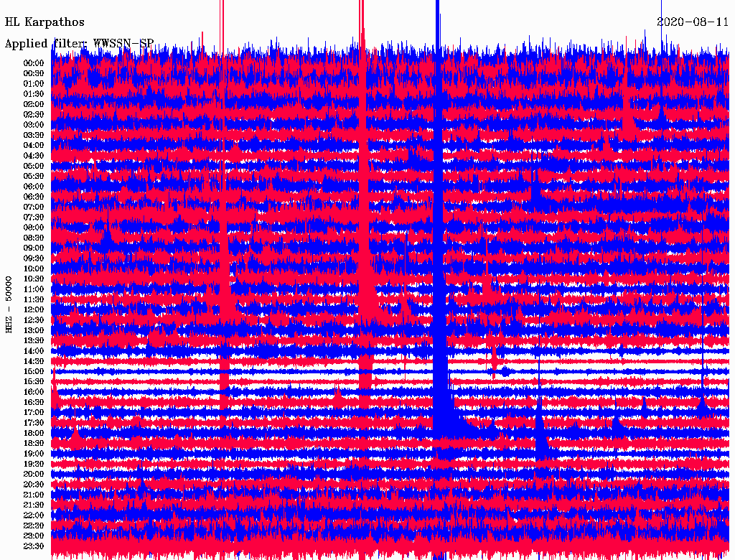735x560 pixels.
Task: Select the 07:30 time label
Action: point(34,218)
